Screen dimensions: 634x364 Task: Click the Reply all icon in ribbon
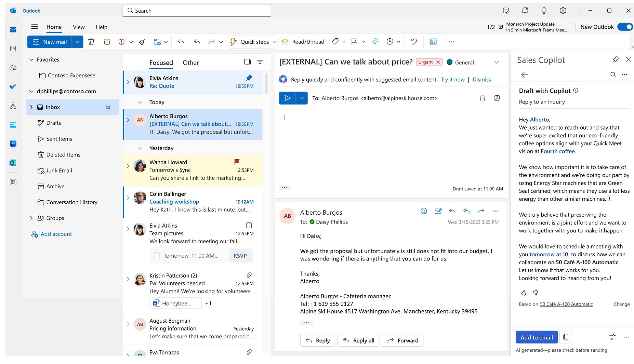click(x=197, y=42)
